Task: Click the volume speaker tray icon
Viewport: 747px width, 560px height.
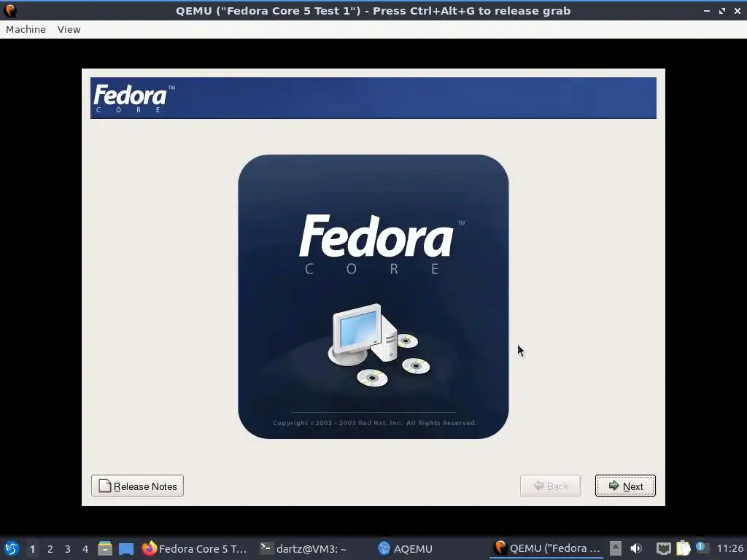Action: point(636,548)
